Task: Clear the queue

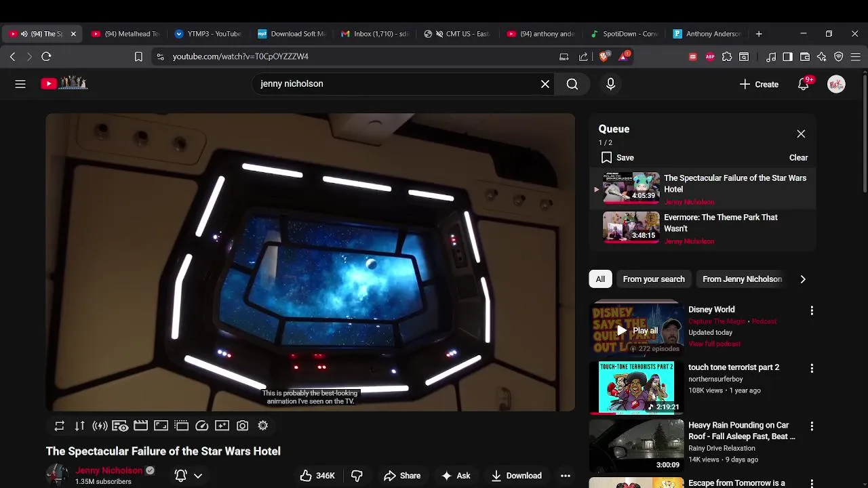Action: point(798,157)
